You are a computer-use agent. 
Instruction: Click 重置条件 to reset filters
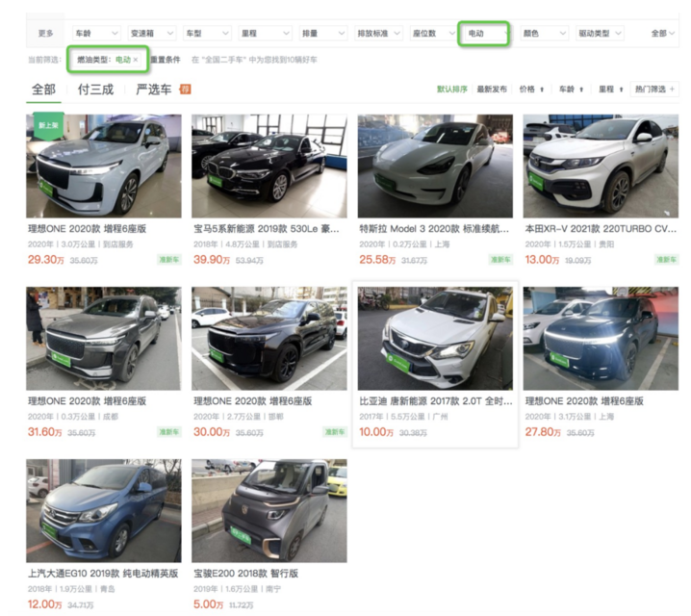(166, 60)
